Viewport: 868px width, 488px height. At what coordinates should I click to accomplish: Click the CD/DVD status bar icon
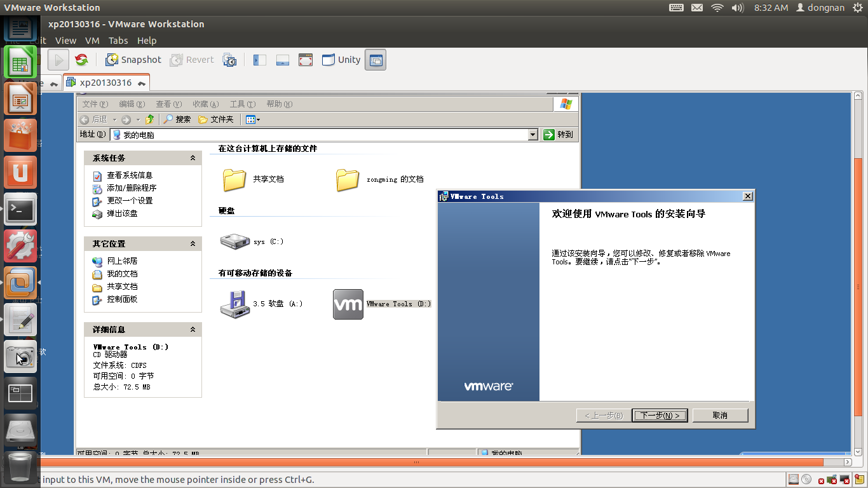(x=806, y=479)
